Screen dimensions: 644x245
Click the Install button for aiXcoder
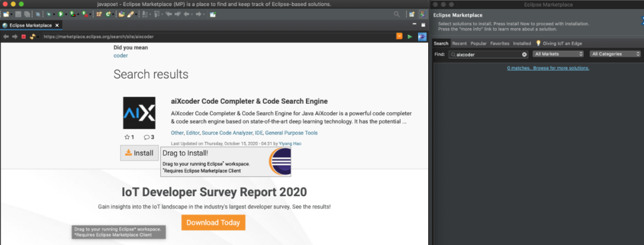click(139, 153)
